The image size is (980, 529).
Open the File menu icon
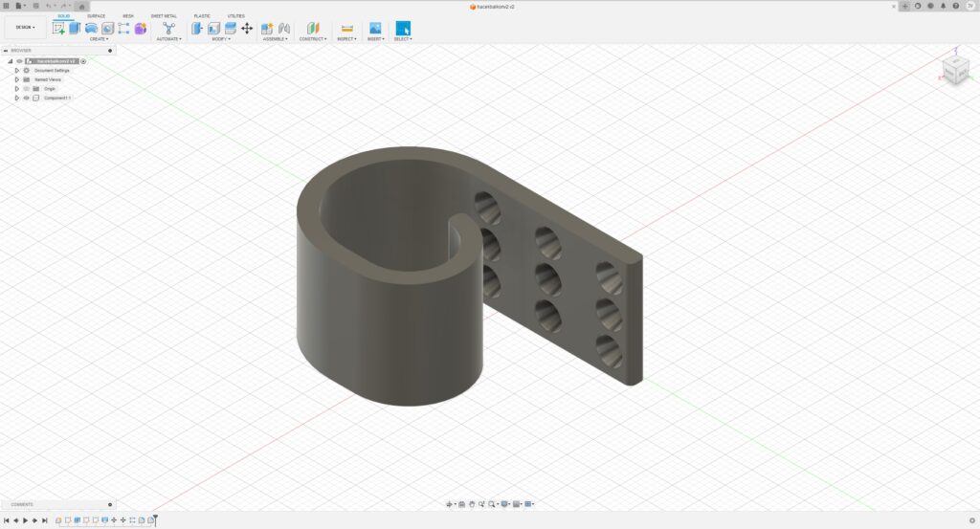[19, 6]
